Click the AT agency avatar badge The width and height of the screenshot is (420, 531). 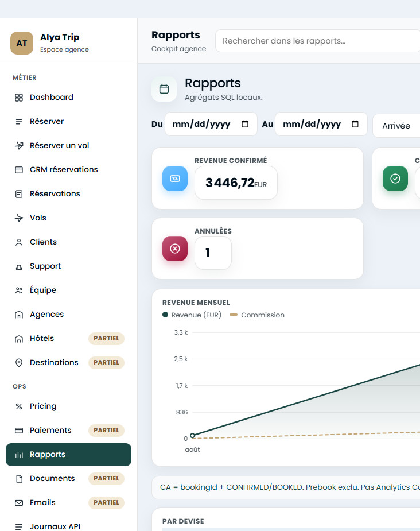tap(22, 43)
